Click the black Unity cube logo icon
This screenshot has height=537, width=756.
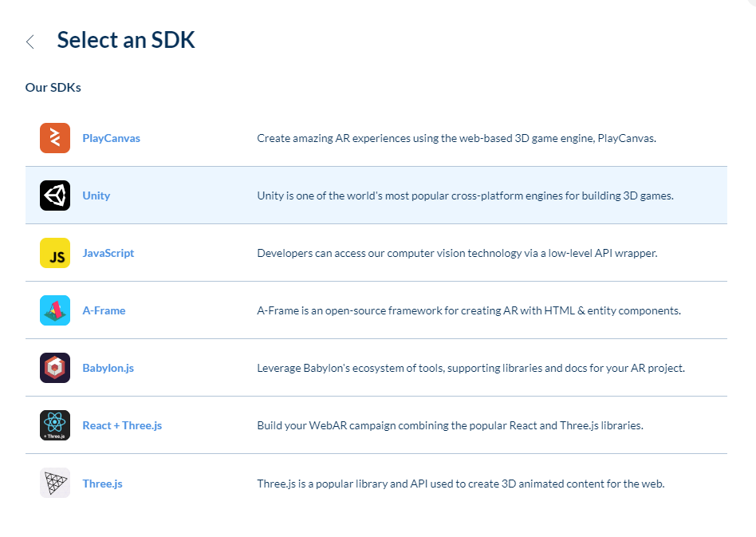[55, 195]
